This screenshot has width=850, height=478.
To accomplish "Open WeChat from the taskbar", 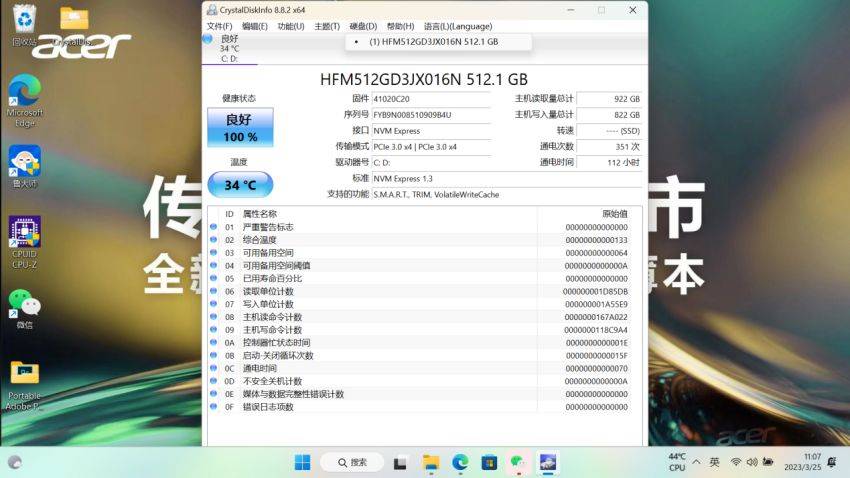I will 518,462.
